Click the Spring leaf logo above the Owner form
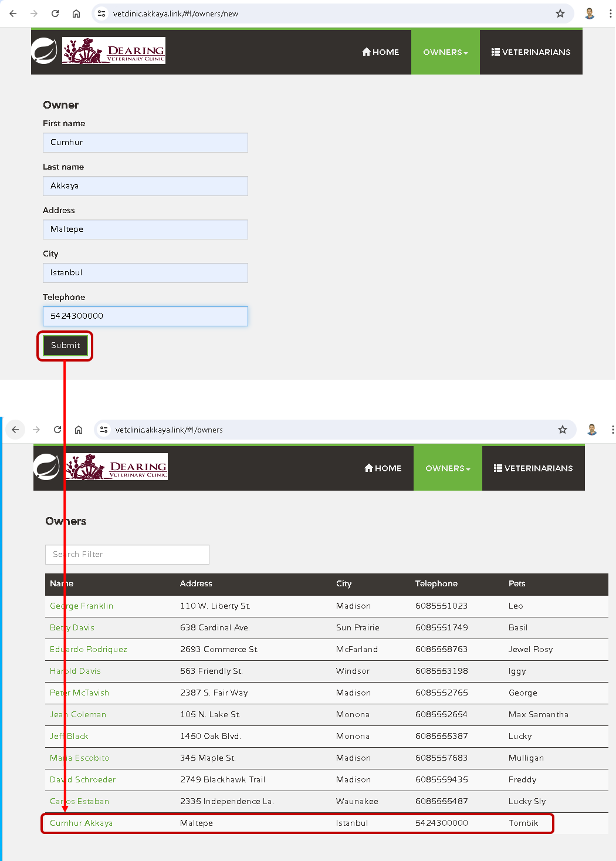Screen dimensions: 616x861 pos(44,52)
